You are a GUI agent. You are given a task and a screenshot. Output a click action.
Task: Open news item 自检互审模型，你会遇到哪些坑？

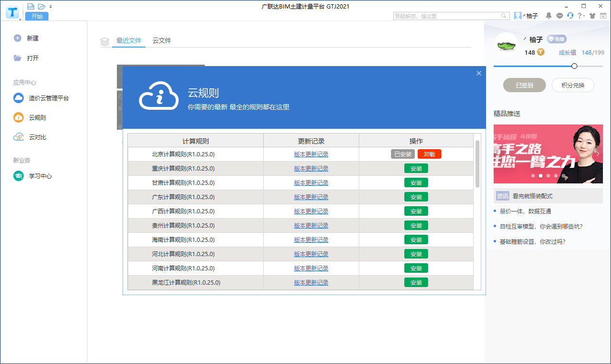[x=541, y=226]
